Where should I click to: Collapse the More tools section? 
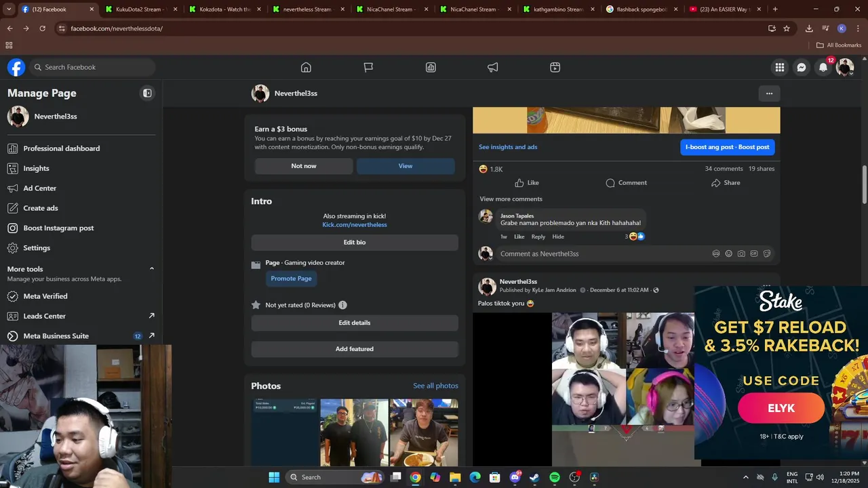pos(151,269)
